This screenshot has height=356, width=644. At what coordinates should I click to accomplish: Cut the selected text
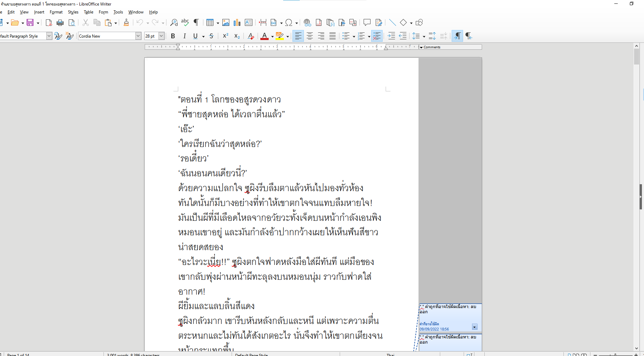[86, 23]
